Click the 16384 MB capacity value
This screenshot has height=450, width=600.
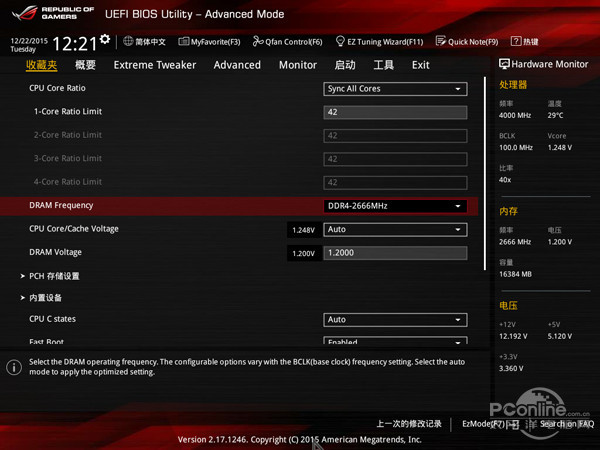pos(515,274)
